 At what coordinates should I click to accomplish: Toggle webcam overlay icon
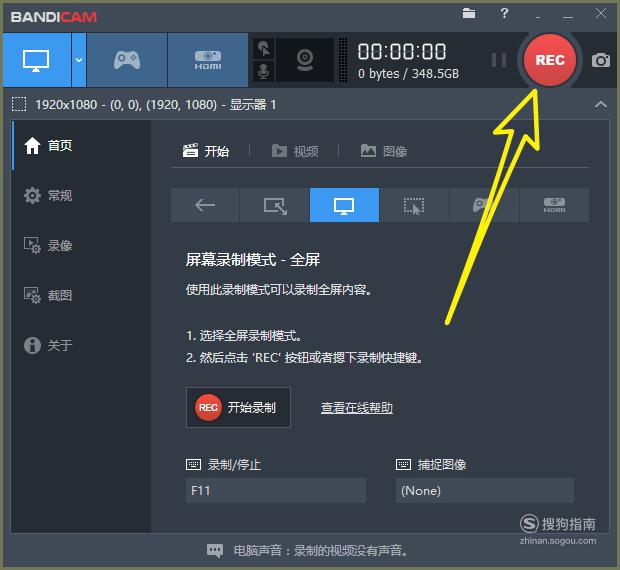(305, 60)
